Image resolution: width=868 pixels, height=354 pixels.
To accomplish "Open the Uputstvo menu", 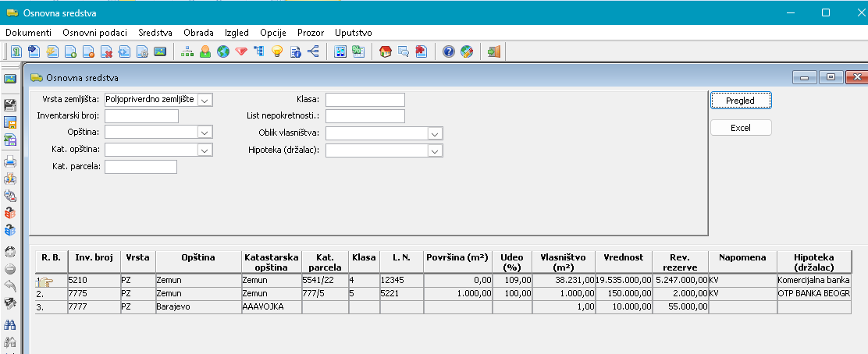I will click(353, 33).
